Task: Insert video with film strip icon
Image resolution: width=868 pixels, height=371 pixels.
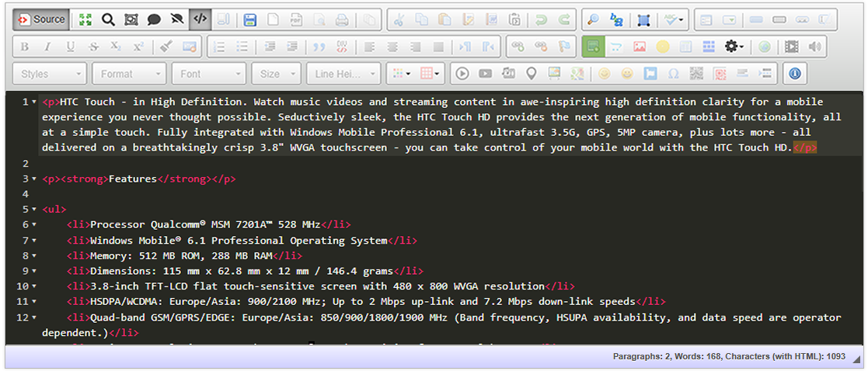Action: click(x=792, y=47)
